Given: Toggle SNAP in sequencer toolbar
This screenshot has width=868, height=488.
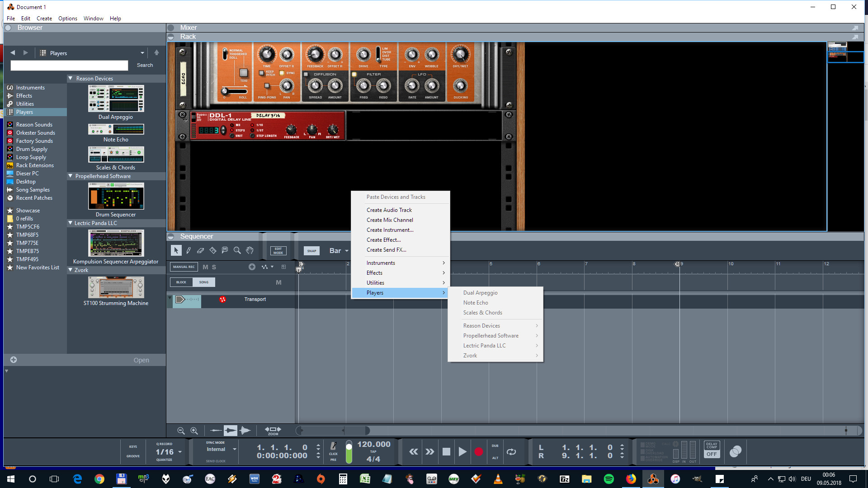Looking at the screenshot, I should tap(311, 251).
